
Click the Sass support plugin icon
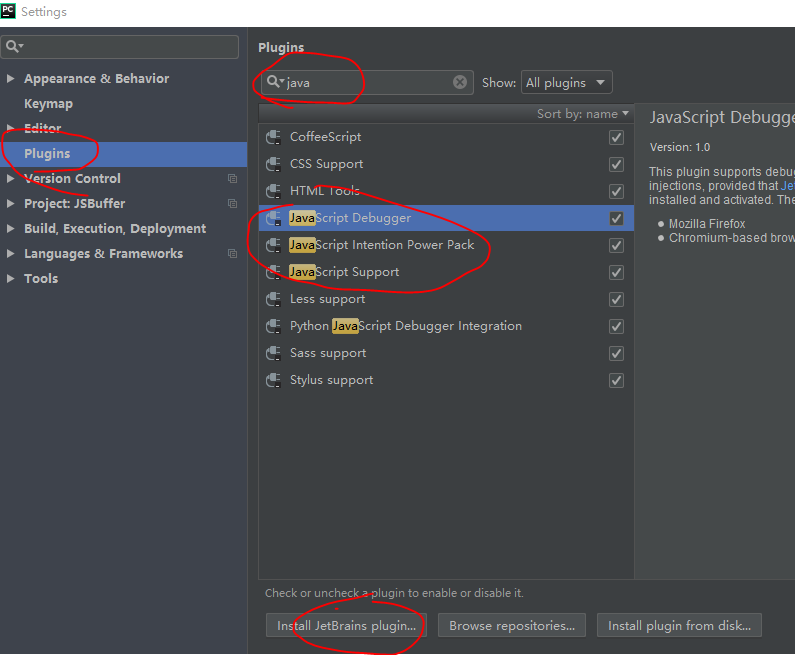274,353
